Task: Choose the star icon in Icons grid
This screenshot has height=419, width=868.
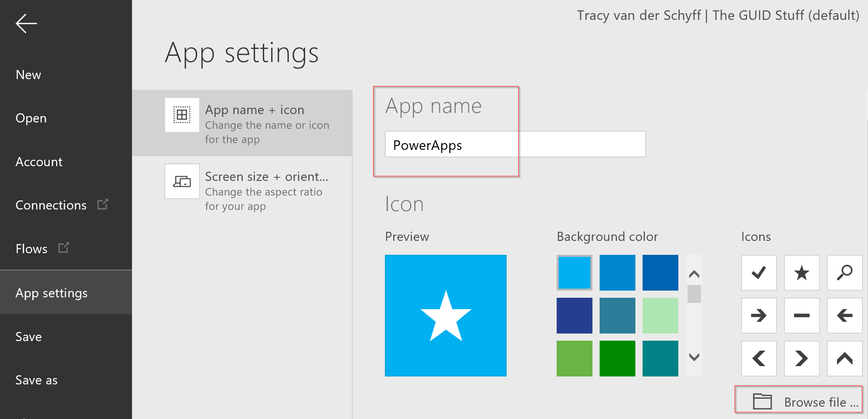Action: tap(802, 273)
